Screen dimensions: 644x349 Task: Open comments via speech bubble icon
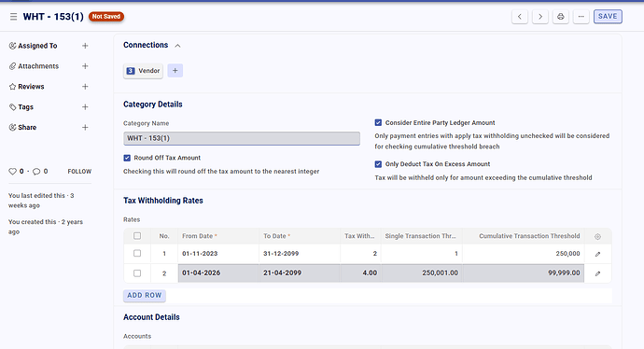pos(36,171)
